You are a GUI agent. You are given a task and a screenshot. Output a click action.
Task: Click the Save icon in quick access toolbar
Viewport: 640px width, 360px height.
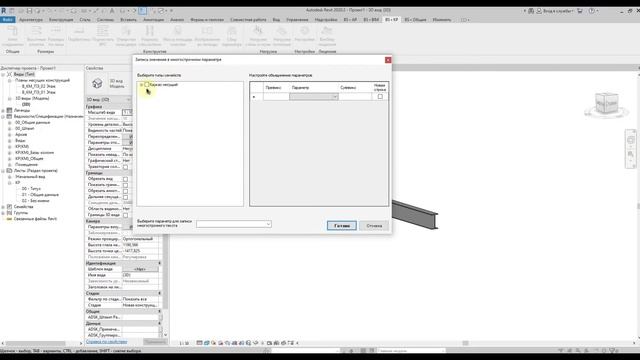click(29, 11)
